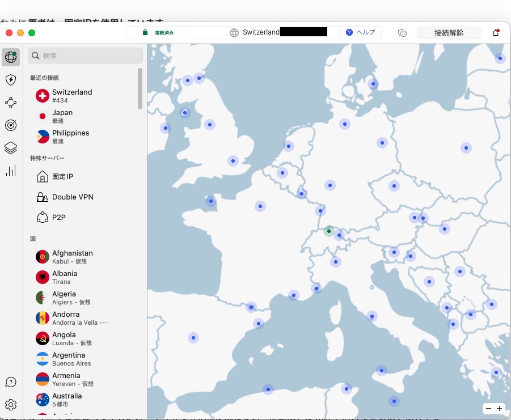This screenshot has height=420, width=511.
Task: Click the 検索 search field
Action: (x=86, y=56)
